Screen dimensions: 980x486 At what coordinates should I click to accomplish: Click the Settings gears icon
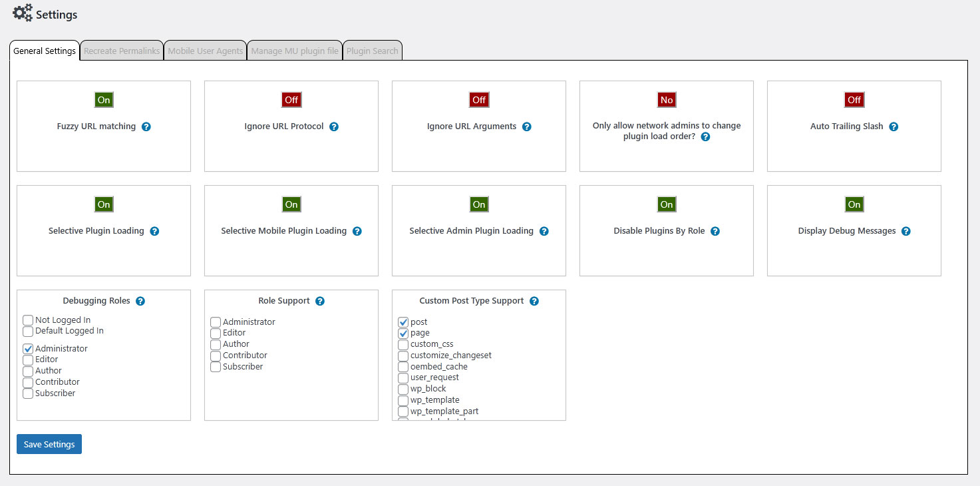[x=22, y=13]
